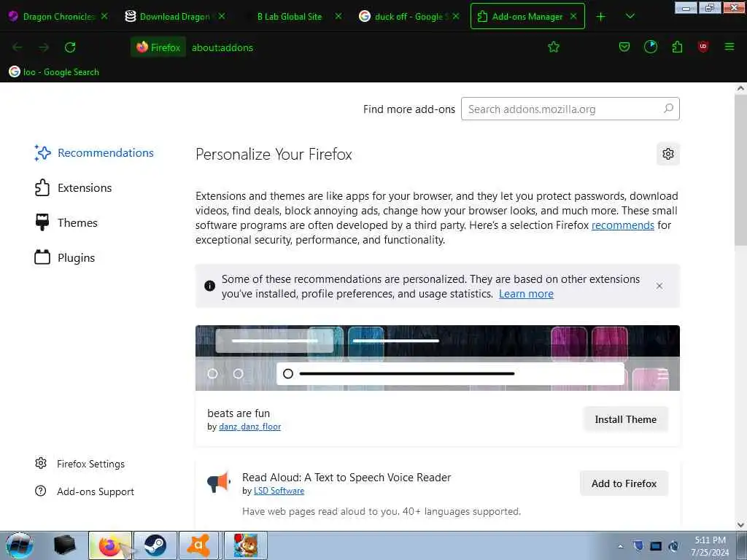Close the B Lab Global Site tab
This screenshot has width=747, height=560.
click(338, 16)
